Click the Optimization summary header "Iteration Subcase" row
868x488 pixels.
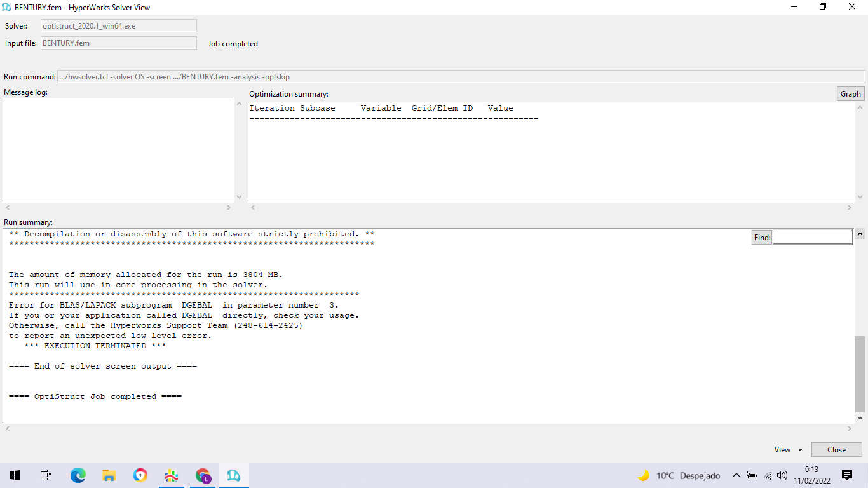click(381, 108)
